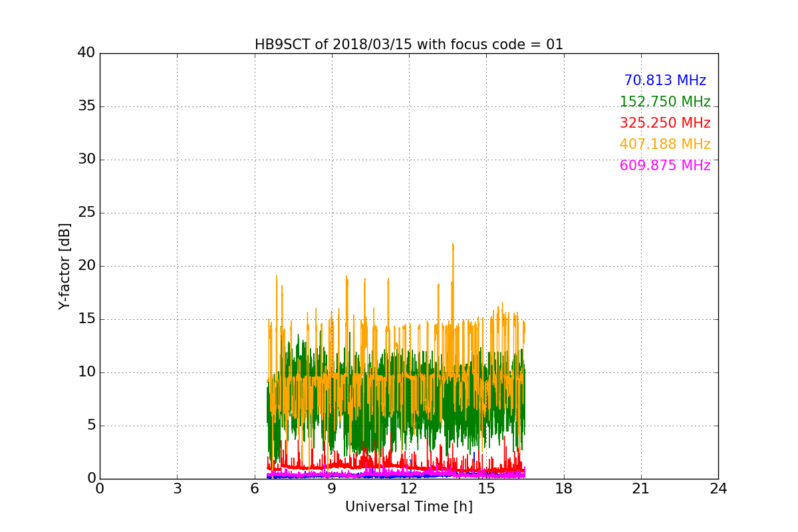The width and height of the screenshot is (798, 532).
Task: Click the x-axis tick label 6
Action: pyautogui.click(x=255, y=489)
